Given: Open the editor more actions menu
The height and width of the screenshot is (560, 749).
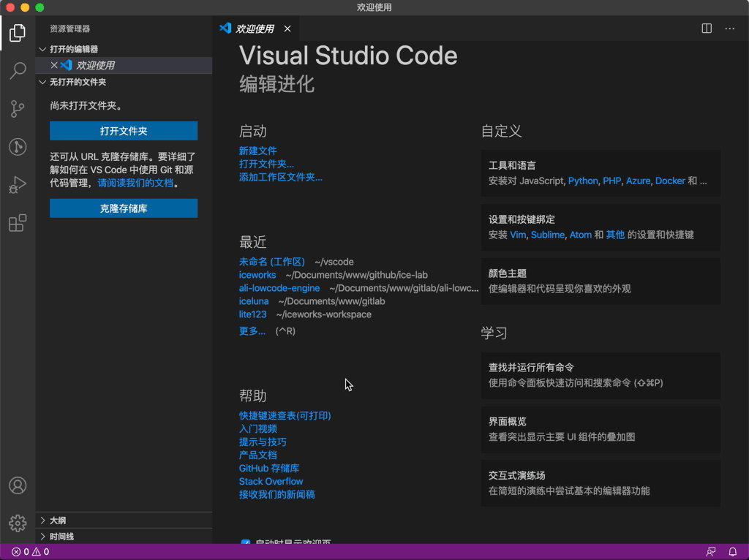Looking at the screenshot, I should tap(729, 28).
